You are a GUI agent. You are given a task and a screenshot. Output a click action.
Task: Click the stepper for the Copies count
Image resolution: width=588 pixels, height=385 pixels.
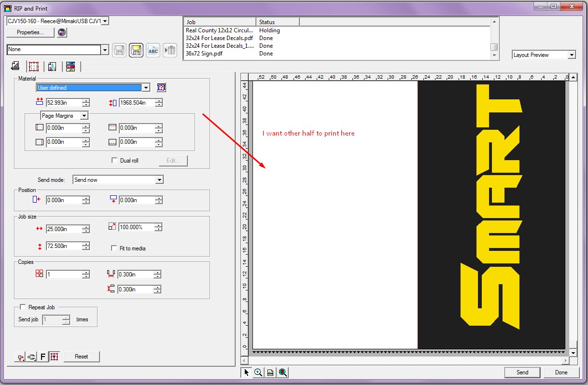[x=86, y=274]
